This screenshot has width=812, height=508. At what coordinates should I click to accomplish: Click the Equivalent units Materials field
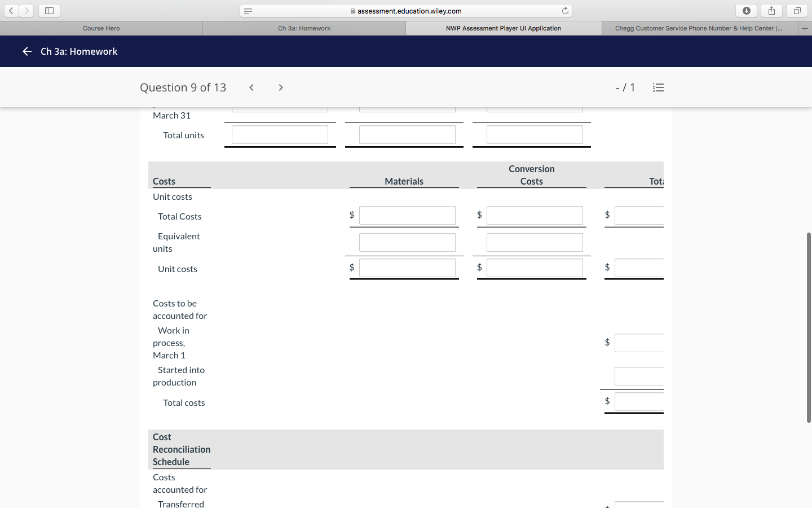pos(407,243)
